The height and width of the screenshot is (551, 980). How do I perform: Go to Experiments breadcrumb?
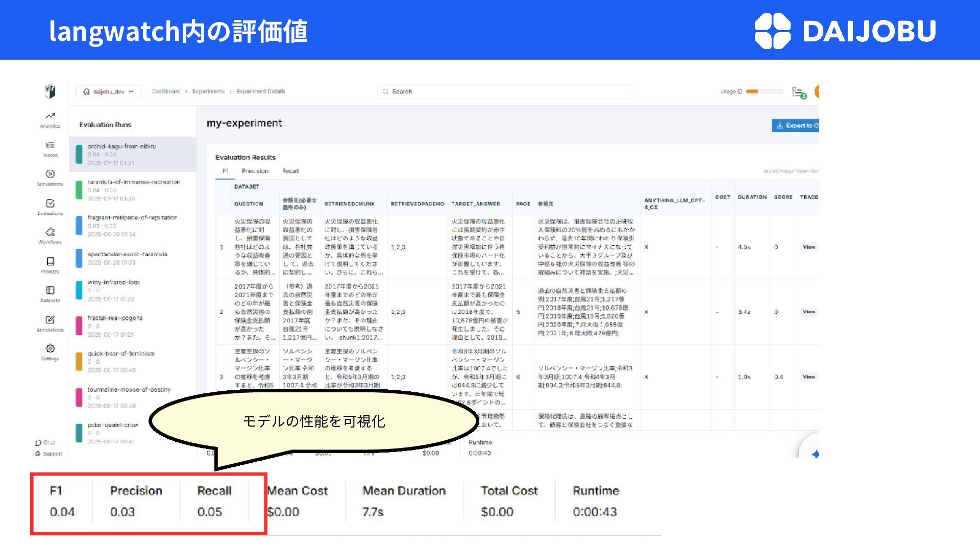(x=208, y=92)
